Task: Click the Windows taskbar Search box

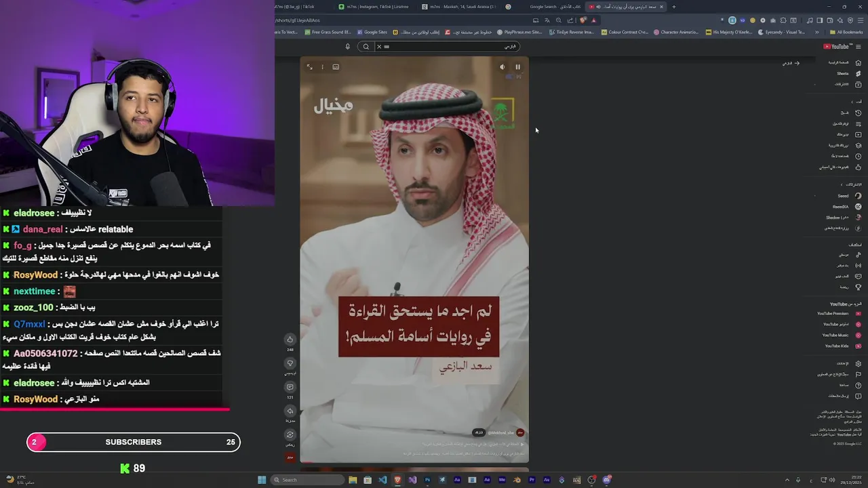Action: tap(309, 480)
